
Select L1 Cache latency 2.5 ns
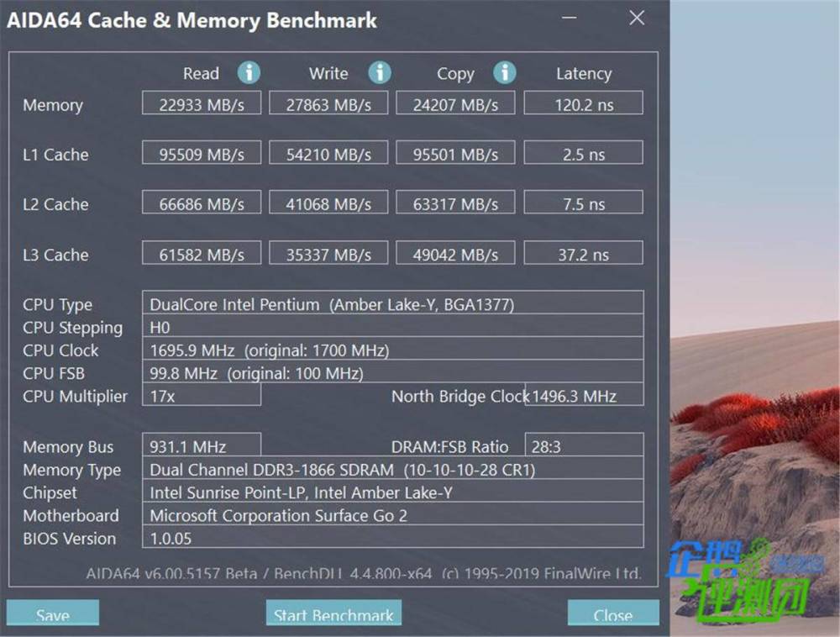tap(584, 153)
